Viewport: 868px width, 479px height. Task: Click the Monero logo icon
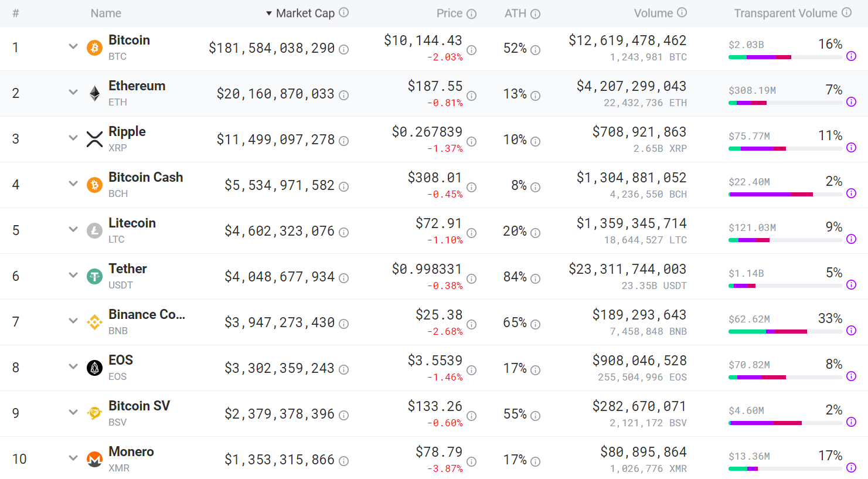tap(94, 459)
